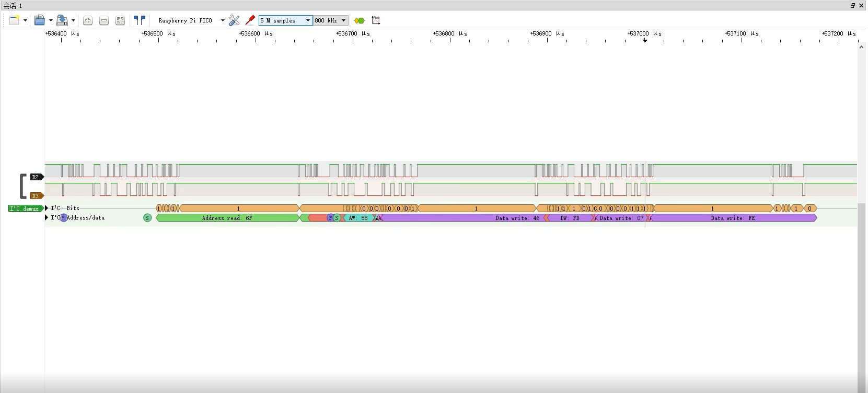Click the +537200 µs ruler label

pyautogui.click(x=839, y=33)
